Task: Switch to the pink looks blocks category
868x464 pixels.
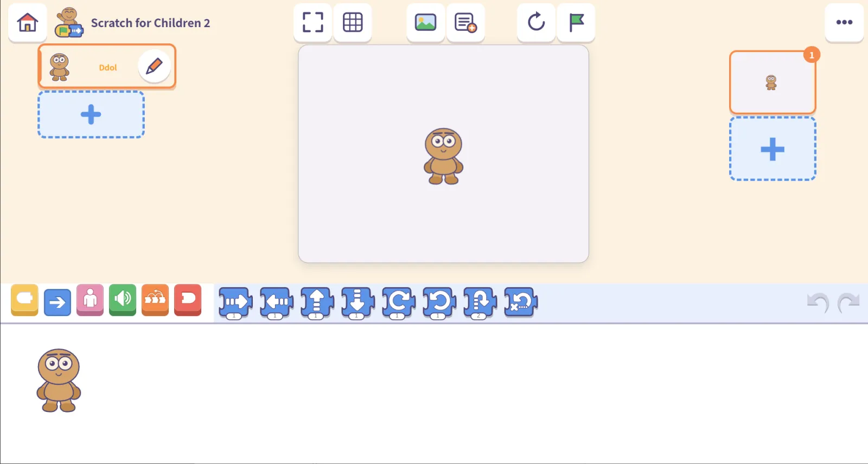Action: pos(90,300)
